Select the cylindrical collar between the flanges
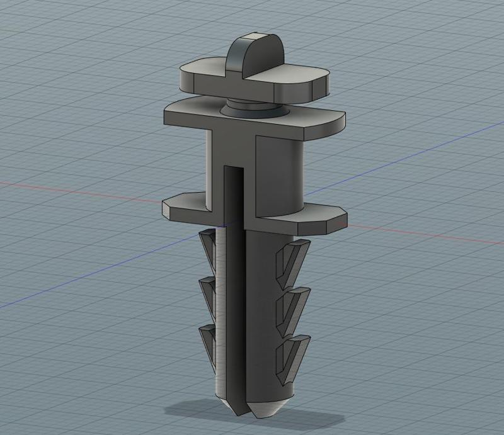Image resolution: width=504 pixels, height=435 pixels. 279,174
